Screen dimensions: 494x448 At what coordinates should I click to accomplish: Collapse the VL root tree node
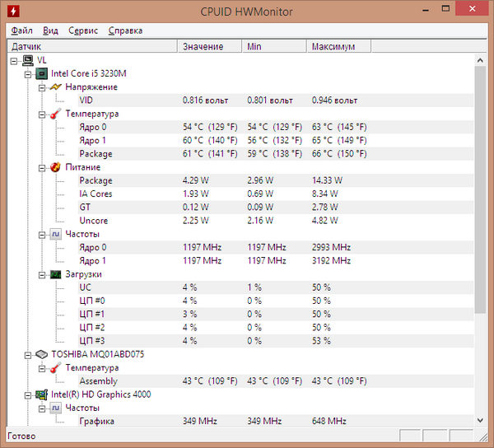14,60
